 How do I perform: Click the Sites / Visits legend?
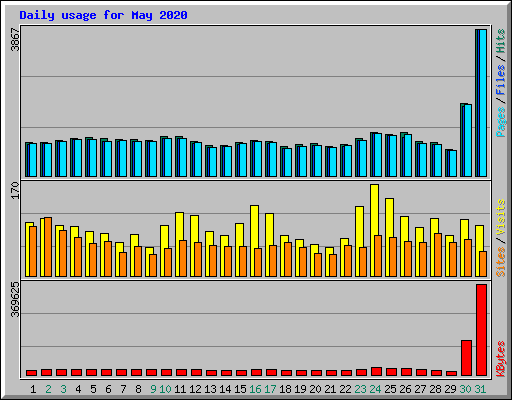point(501,238)
